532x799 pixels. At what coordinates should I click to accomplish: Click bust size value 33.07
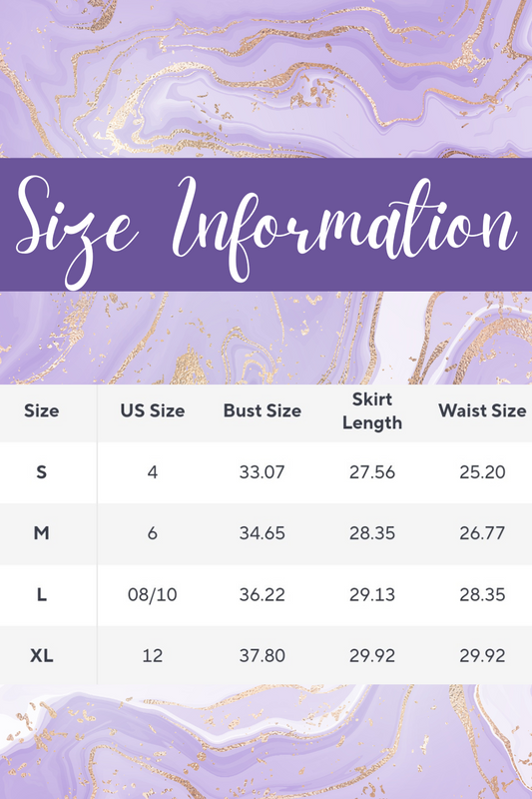(x=263, y=472)
